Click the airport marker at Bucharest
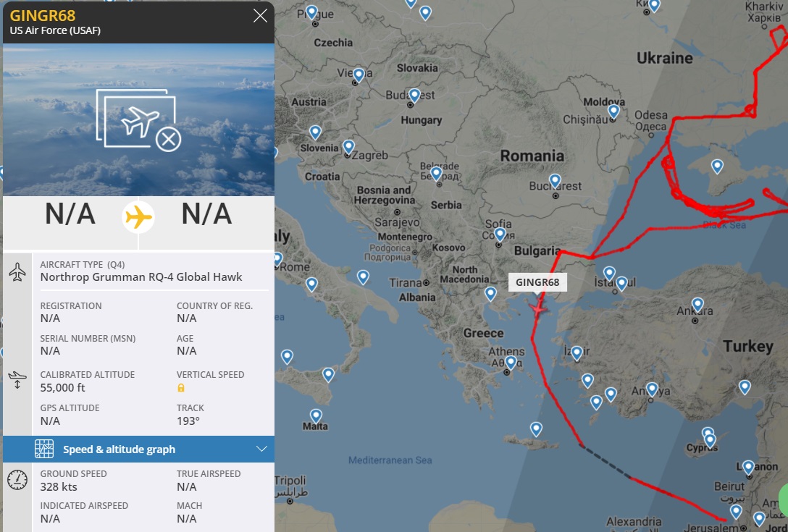 pyautogui.click(x=555, y=182)
